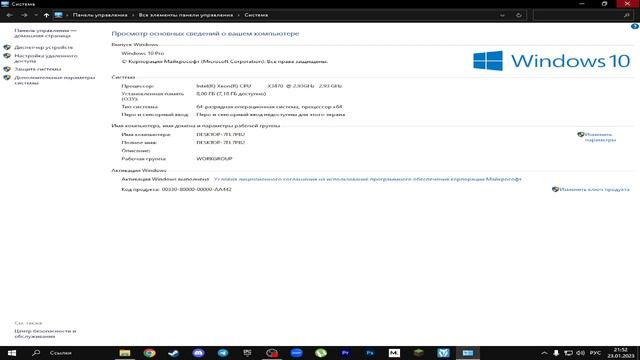This screenshot has height=360, width=640.
Task: Open Discord from the taskbar
Action: [198, 353]
